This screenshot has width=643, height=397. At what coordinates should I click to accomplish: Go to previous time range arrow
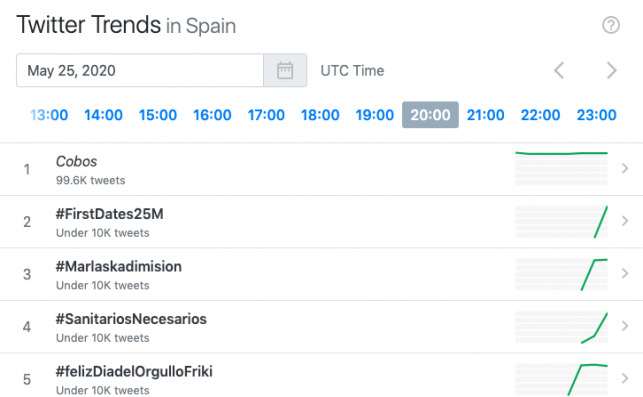pos(559,70)
